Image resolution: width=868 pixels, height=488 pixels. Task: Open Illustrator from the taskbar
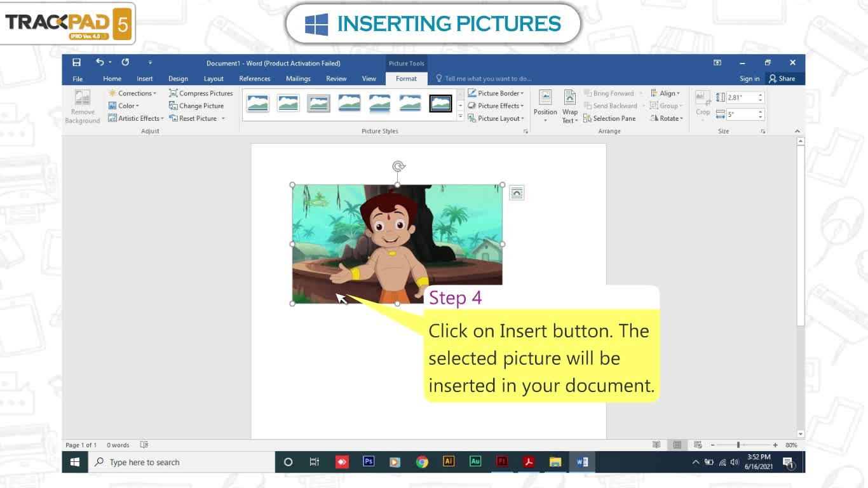(x=449, y=462)
